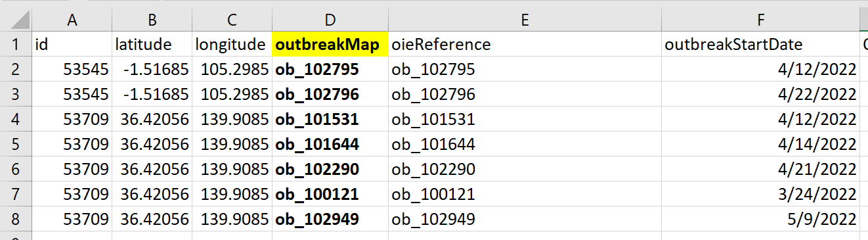
Task: Click id 53709 in row 4
Action: [72, 119]
